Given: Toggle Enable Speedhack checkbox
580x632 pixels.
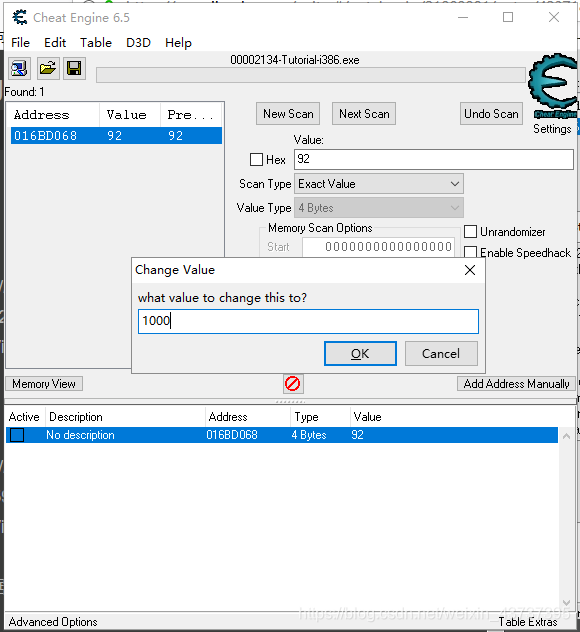Looking at the screenshot, I should click(470, 252).
